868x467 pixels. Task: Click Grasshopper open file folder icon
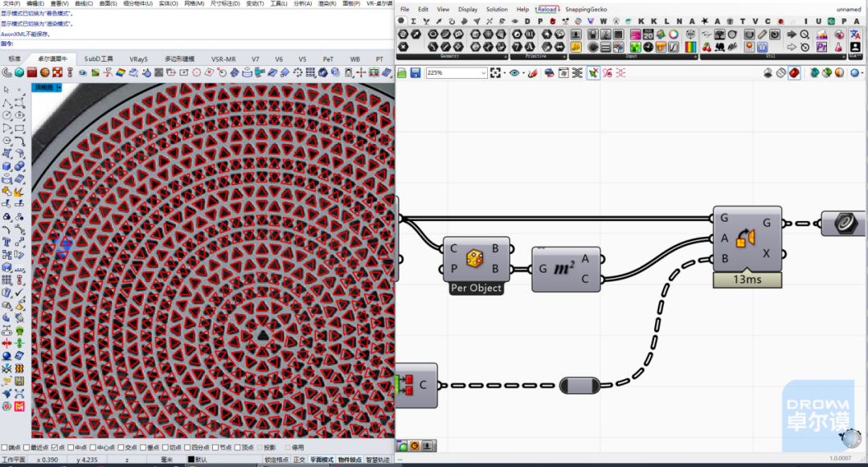[x=402, y=72]
